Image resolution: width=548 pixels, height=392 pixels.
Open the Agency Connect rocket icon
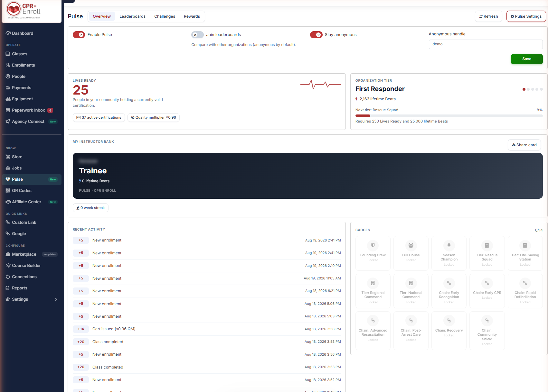coord(8,121)
